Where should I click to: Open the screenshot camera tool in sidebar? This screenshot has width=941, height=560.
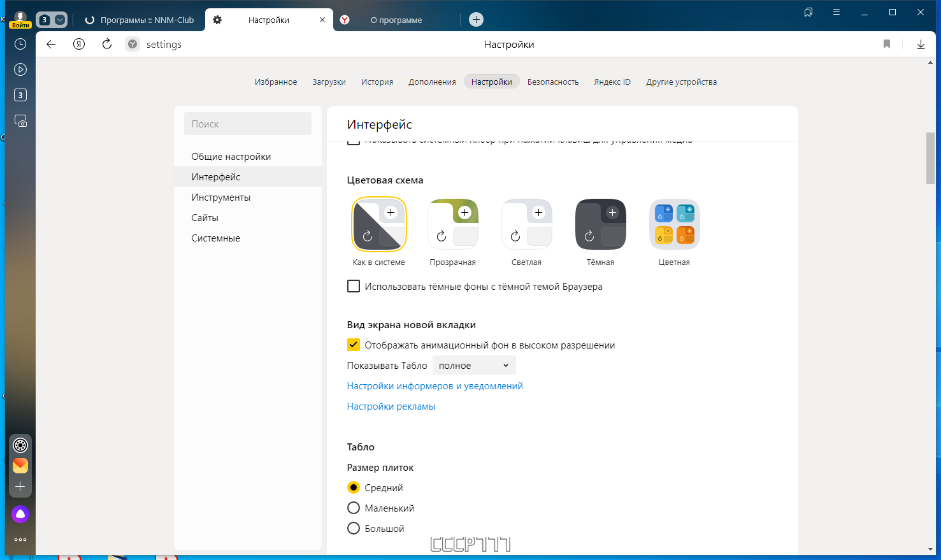point(20,120)
